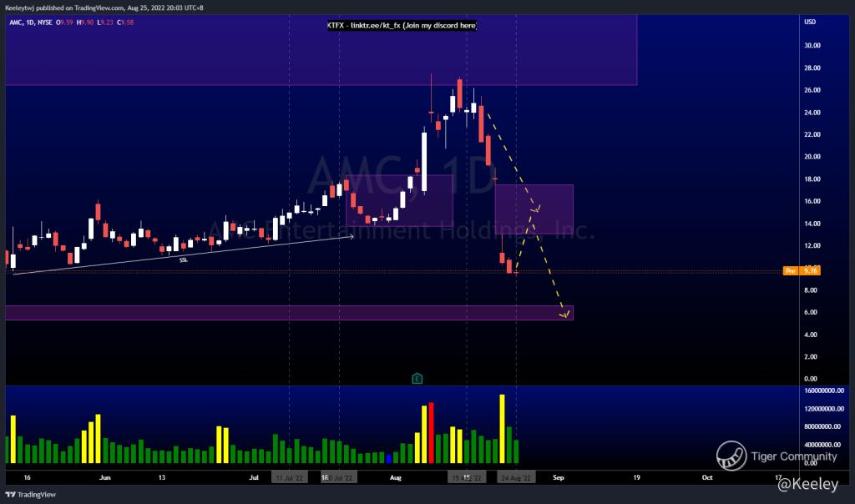Screen dimensions: 855x504
Task: Click the 18.00 price axis label
Action: (x=812, y=179)
